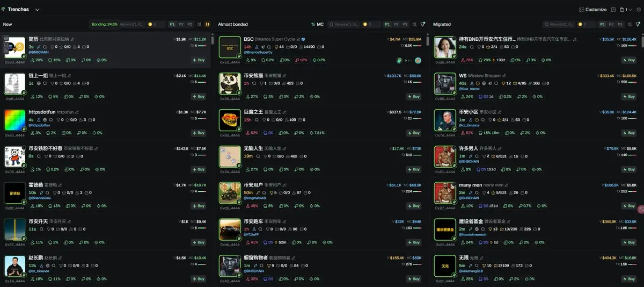The width and height of the screenshot is (644, 287).
Task: Click the bookmark icon next to Customize
Action: [613, 10]
